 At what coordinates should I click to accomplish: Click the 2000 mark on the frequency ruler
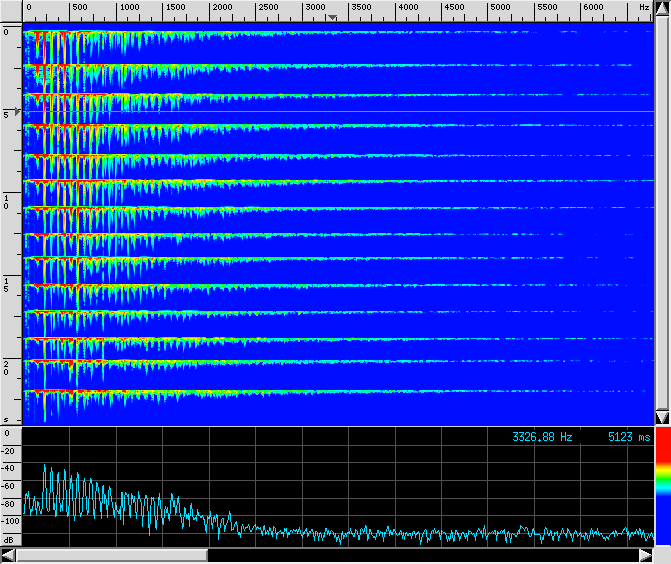coord(222,8)
